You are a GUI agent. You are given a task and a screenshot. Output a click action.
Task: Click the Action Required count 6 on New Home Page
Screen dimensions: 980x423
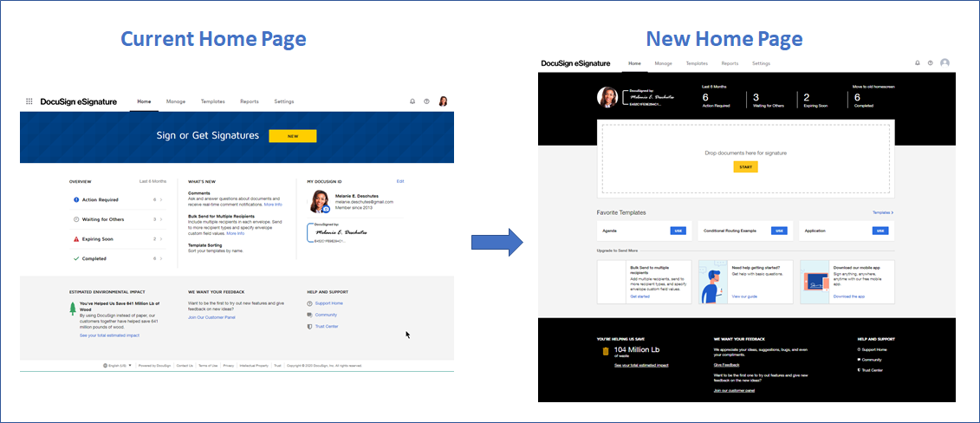coord(705,97)
